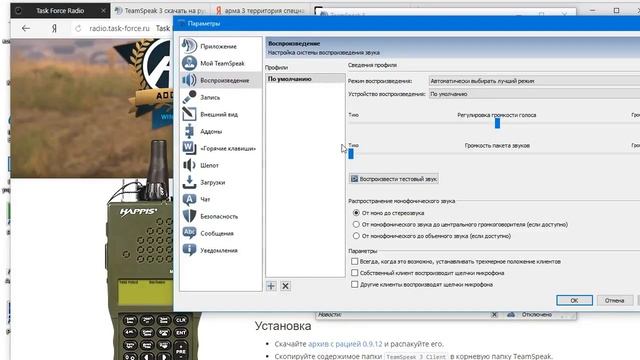
Task: Switch to the арма 3 территория tab
Action: 260,11
